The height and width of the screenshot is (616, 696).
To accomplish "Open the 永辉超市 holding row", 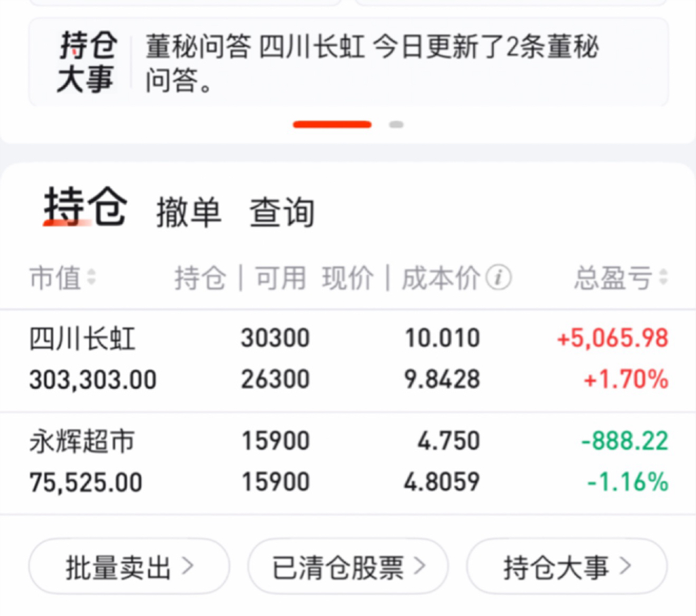I will pyautogui.click(x=348, y=463).
